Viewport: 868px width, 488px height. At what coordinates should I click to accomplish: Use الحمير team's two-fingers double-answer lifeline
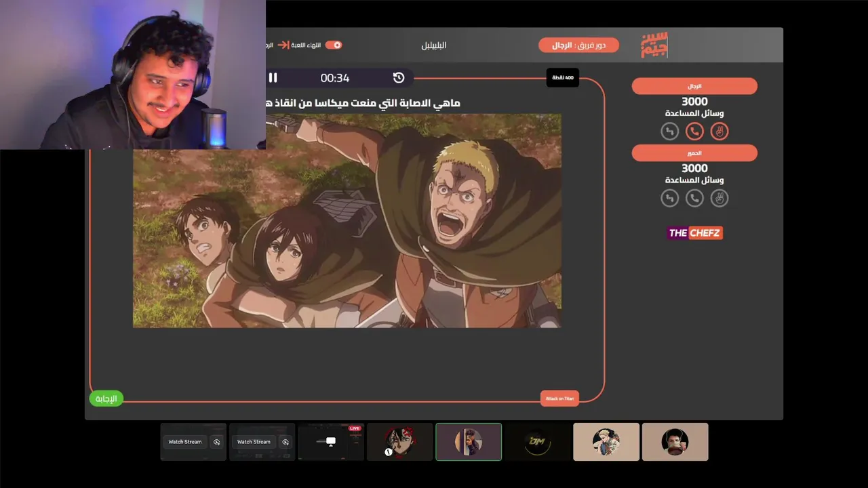click(719, 198)
